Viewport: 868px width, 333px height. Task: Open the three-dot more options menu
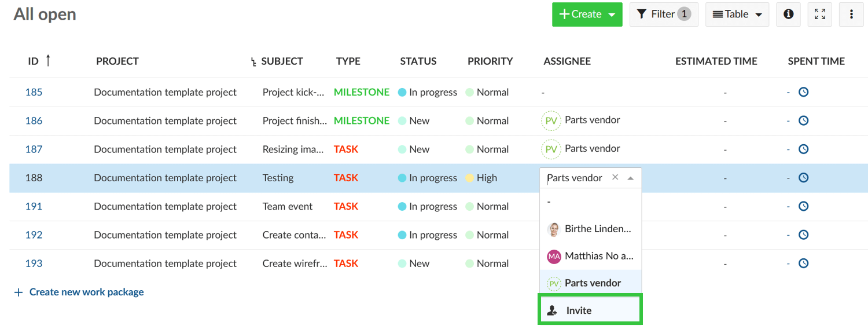(x=851, y=14)
